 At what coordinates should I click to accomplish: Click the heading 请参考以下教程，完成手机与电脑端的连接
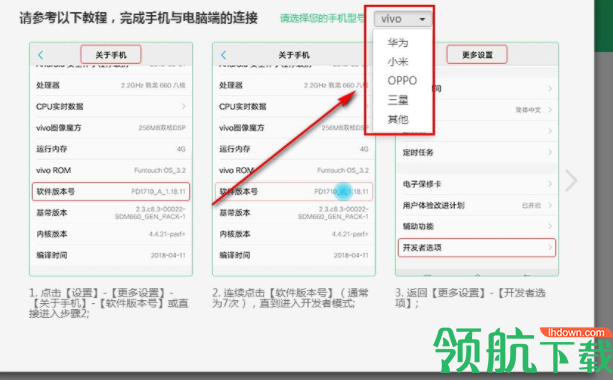[x=139, y=18]
